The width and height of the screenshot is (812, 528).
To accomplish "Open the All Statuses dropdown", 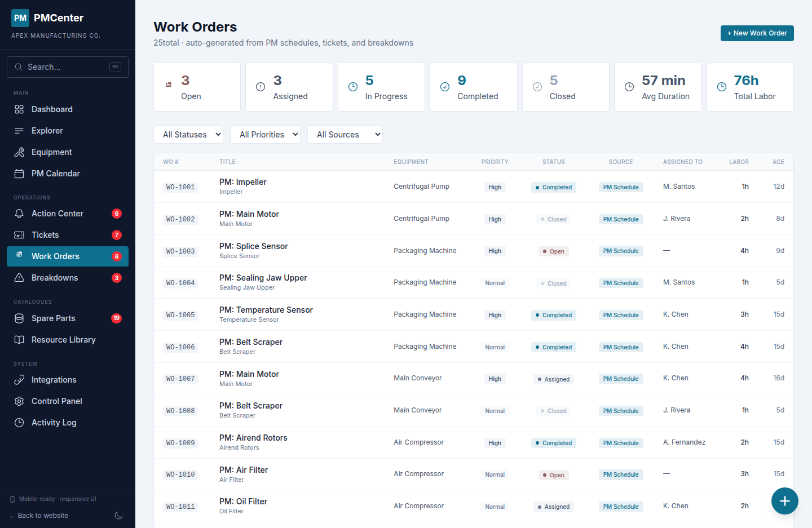I will coord(188,135).
